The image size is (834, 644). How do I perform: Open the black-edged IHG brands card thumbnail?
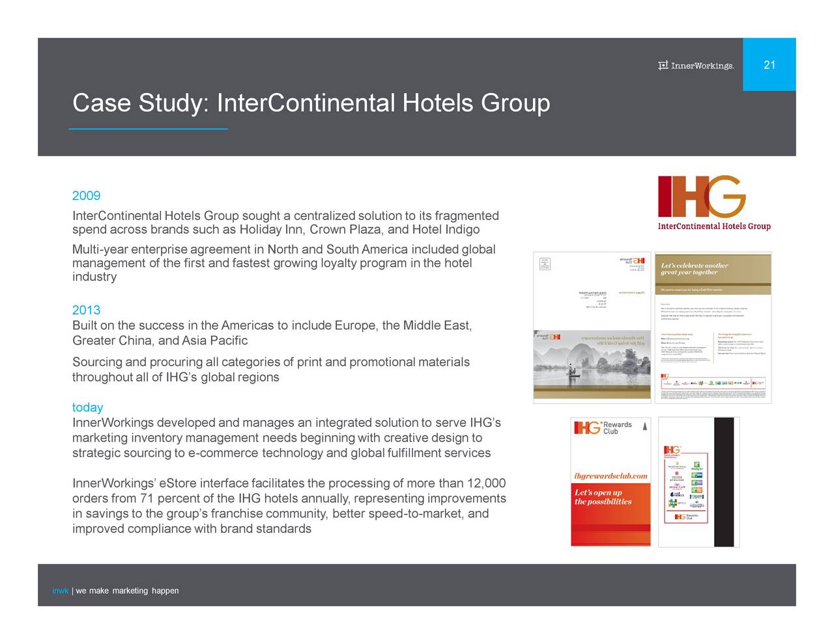698,481
